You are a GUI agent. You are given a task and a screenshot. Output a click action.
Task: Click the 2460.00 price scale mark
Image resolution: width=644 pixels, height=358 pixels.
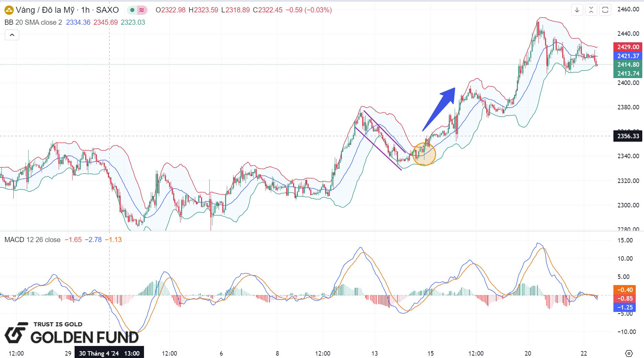click(x=628, y=9)
